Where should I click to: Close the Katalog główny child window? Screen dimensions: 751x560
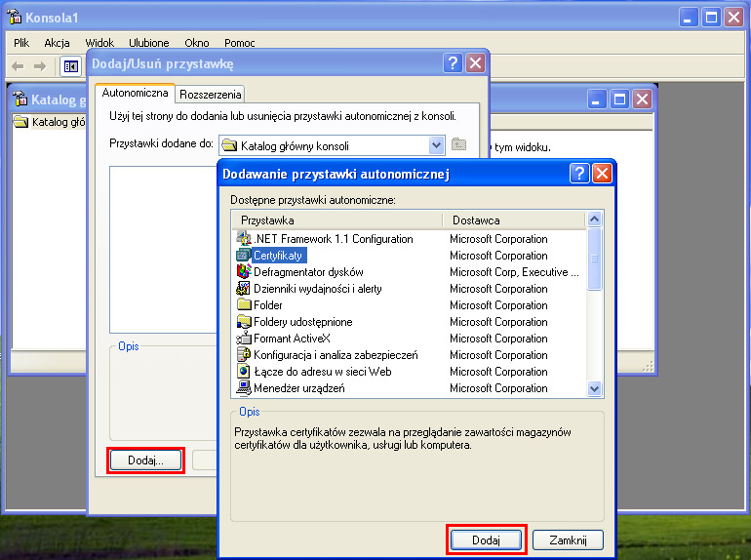[643, 100]
